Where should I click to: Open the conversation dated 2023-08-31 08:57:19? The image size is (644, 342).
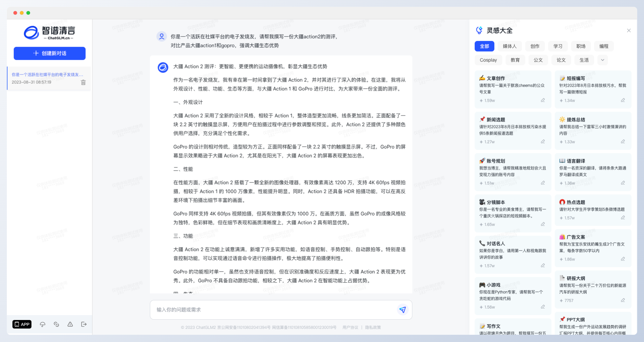click(x=49, y=78)
